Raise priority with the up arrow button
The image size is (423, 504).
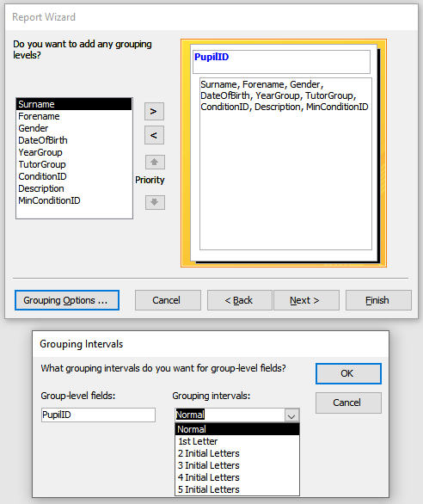155,162
